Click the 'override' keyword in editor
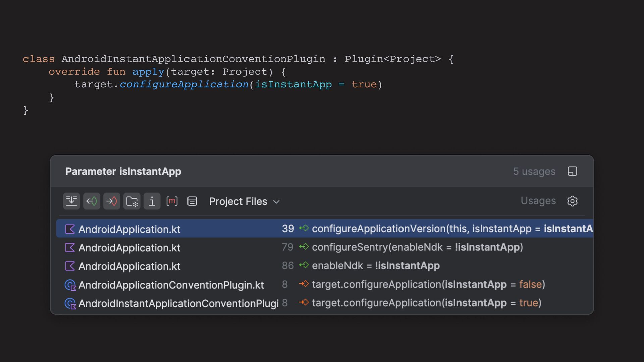Image resolution: width=644 pixels, height=362 pixels. pyautogui.click(x=74, y=72)
